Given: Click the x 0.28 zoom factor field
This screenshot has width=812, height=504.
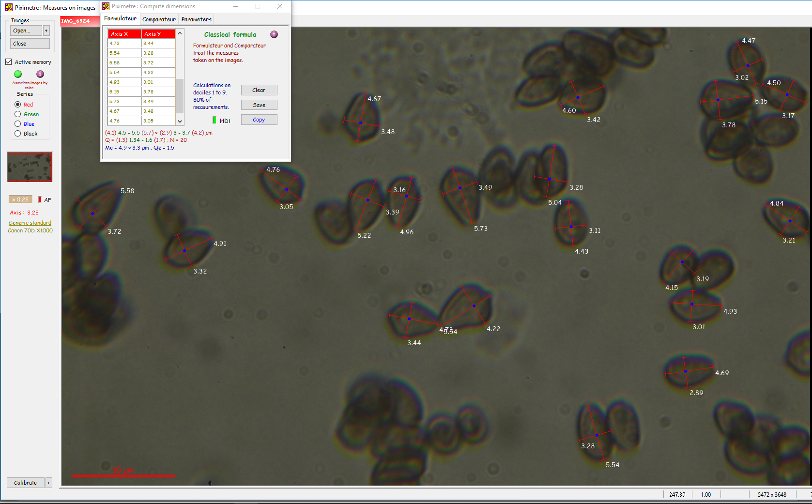Looking at the screenshot, I should point(20,199).
